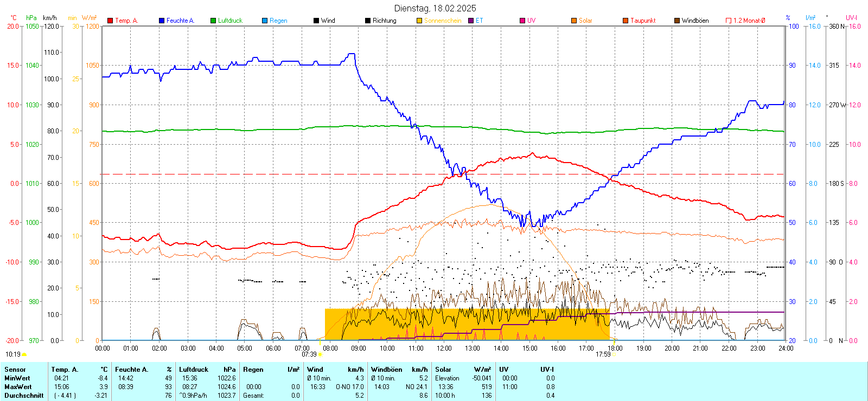Image resolution: width=868 pixels, height=401 pixels.
Task: Click the blue Feuchte A. legend square
Action: tap(162, 21)
